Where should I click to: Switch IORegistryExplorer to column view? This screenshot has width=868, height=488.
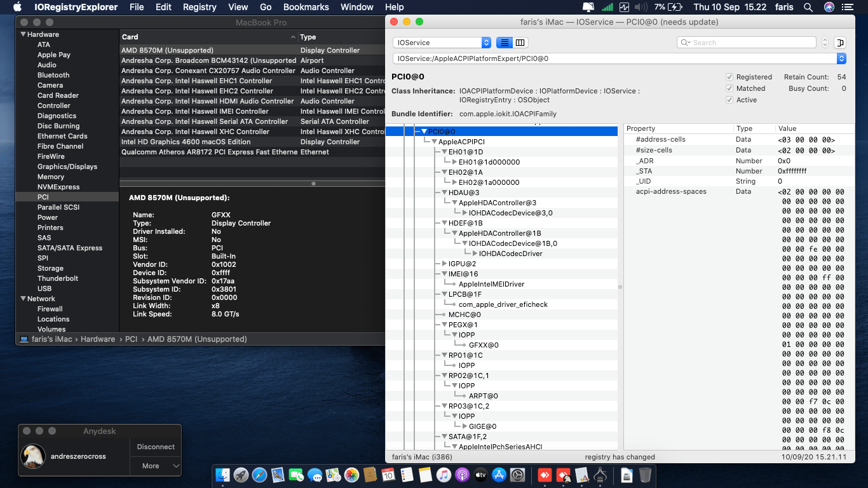pos(520,43)
